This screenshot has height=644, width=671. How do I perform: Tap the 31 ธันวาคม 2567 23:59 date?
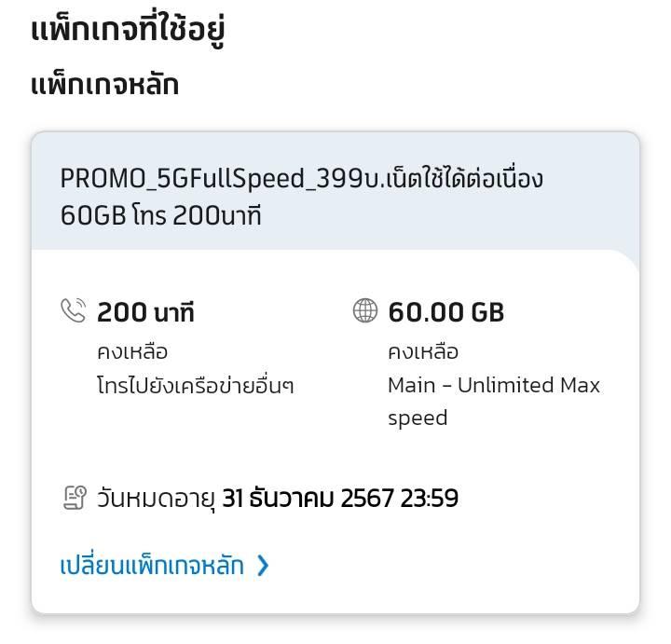pos(340,498)
